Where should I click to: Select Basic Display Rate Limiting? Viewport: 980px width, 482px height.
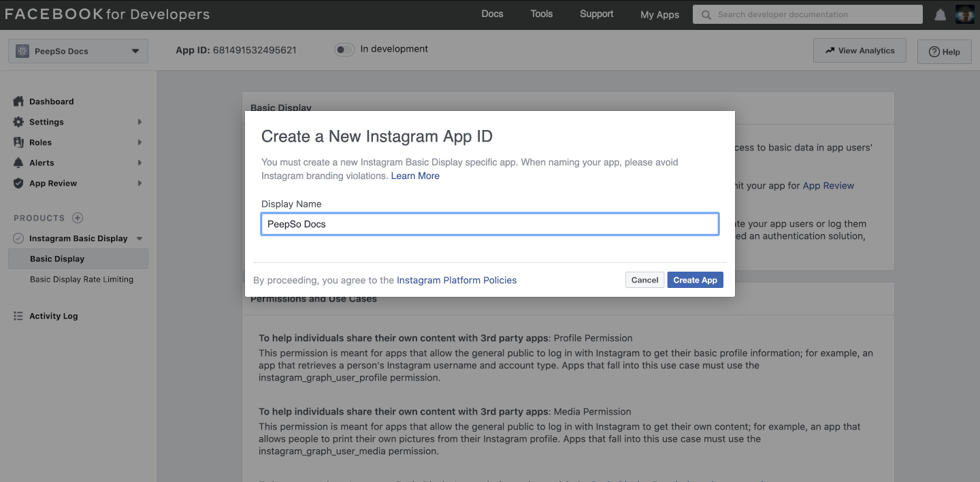82,279
